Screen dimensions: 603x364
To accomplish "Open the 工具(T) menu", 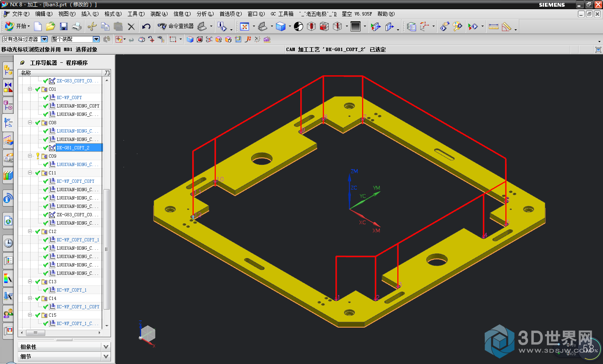I will (x=136, y=14).
